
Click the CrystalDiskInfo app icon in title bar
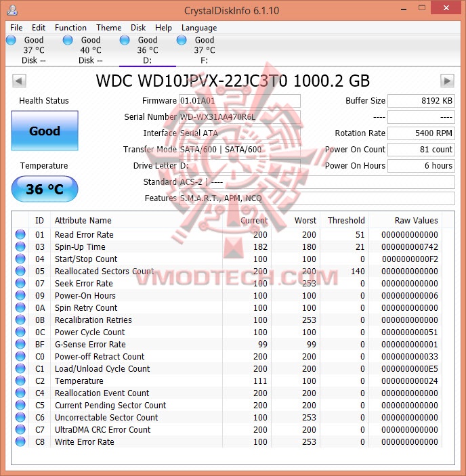pos(12,10)
